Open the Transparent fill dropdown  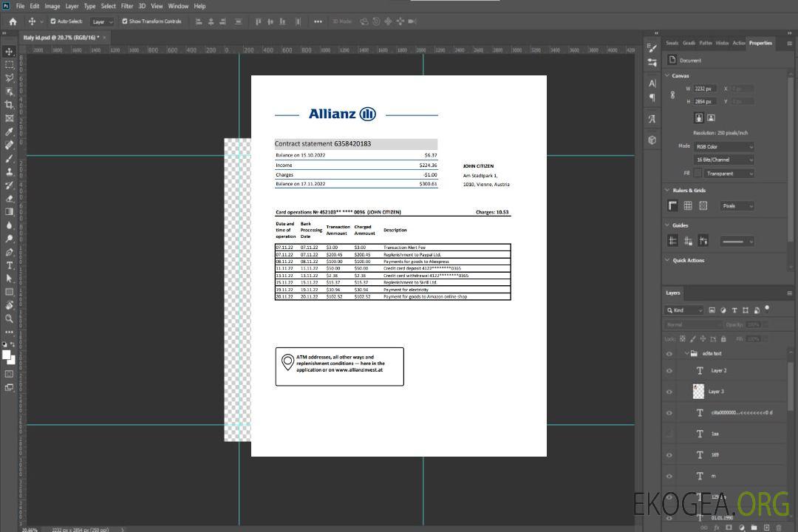pyautogui.click(x=729, y=174)
